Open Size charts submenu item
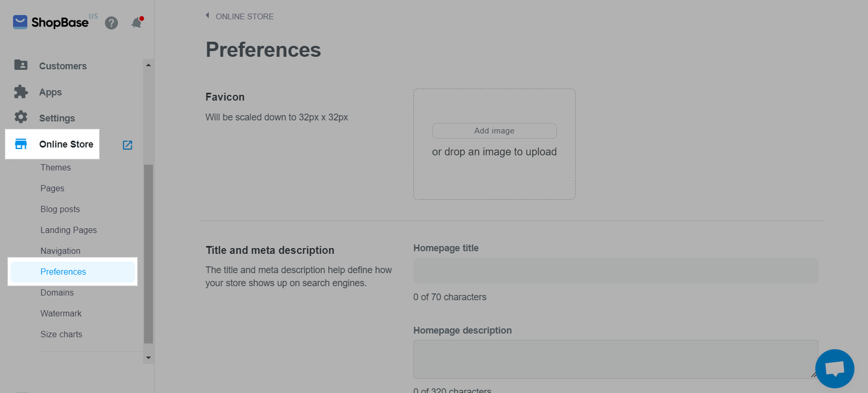This screenshot has width=868, height=393. 61,334
